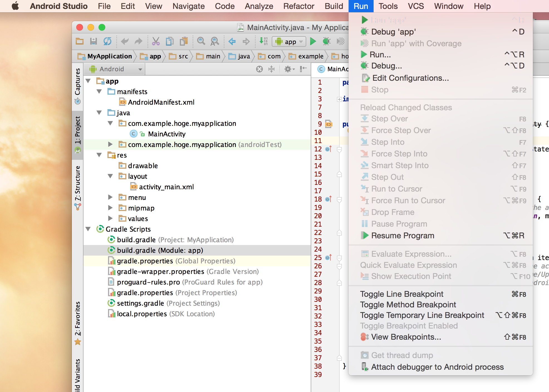Open the Refactor menu

(299, 6)
